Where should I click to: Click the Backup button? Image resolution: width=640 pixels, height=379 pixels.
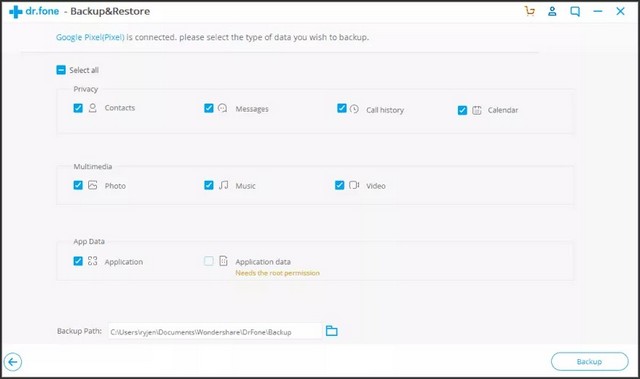tap(589, 361)
